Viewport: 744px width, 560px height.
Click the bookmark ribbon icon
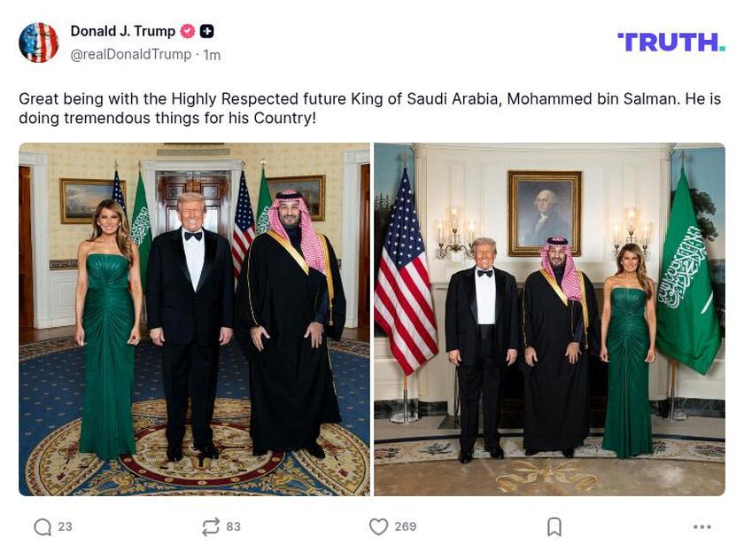(x=554, y=526)
